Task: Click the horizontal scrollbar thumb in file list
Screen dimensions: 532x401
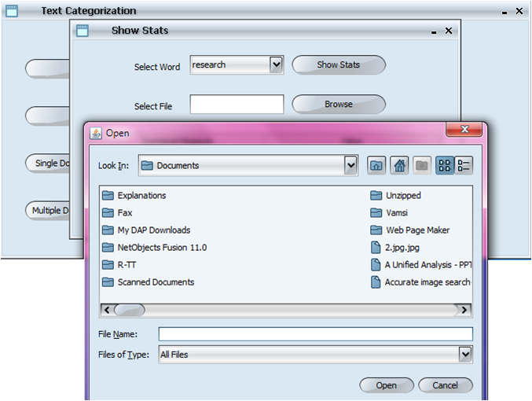Action: click(130, 310)
